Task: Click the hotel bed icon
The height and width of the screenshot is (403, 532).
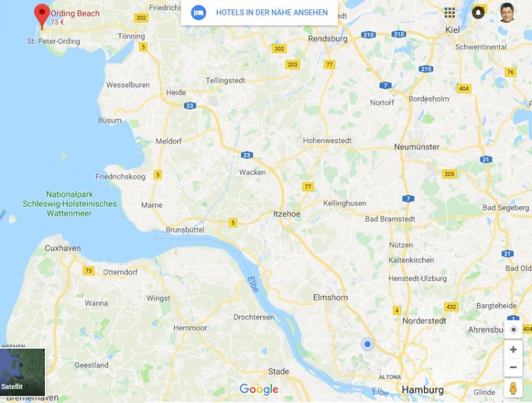Action: click(x=198, y=13)
